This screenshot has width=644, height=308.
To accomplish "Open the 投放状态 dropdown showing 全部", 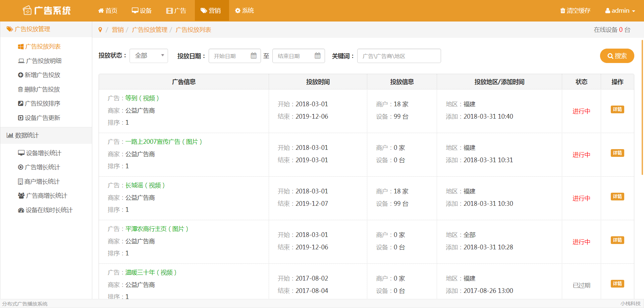I will [149, 56].
